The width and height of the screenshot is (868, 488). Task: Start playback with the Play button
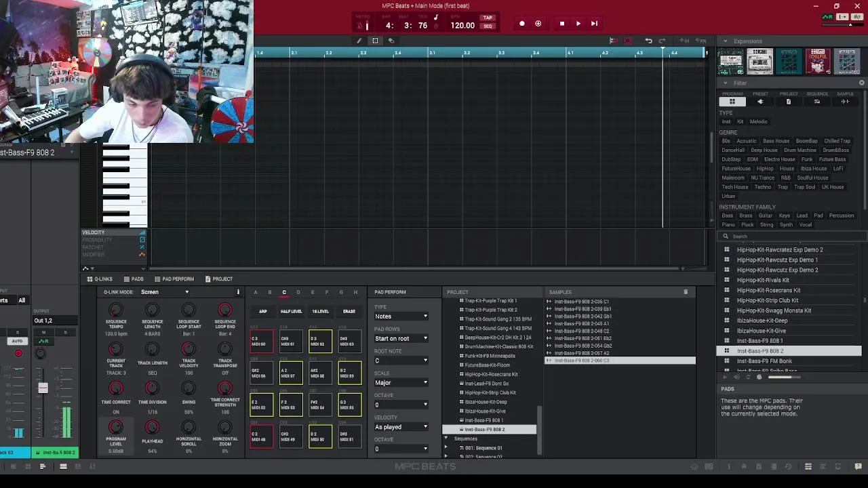(x=578, y=24)
